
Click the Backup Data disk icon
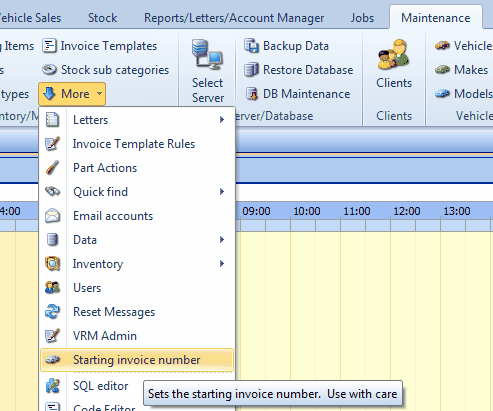[x=251, y=46]
